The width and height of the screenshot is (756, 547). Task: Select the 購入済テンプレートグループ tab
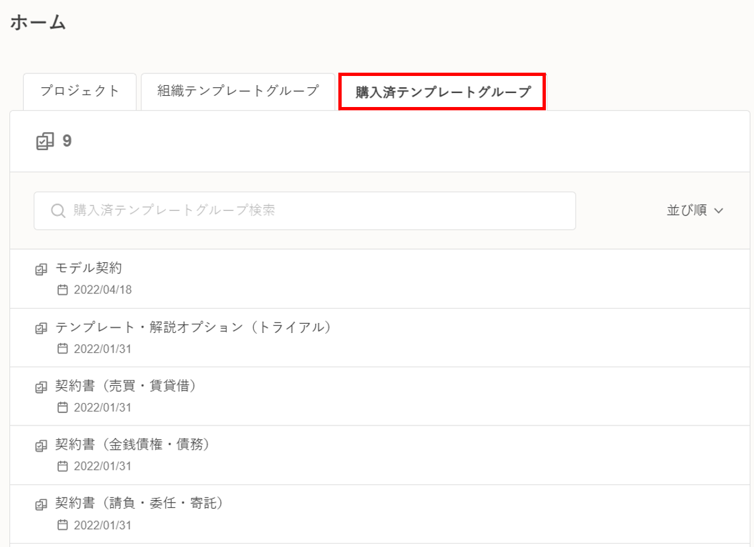click(442, 92)
